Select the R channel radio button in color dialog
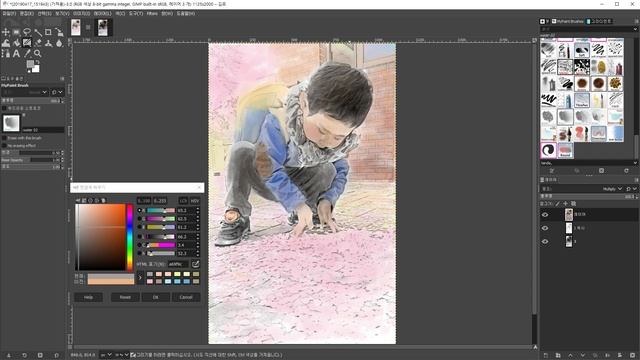Screen dimensions: 640x360 (x=140, y=210)
